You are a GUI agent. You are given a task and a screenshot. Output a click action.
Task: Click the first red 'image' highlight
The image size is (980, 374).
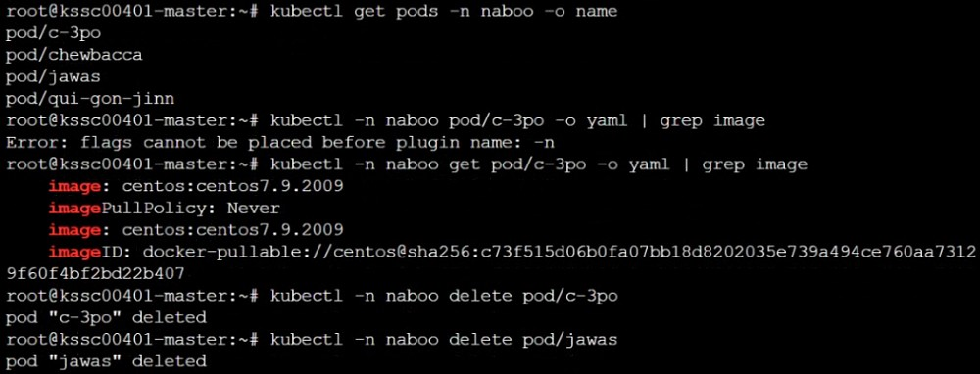(x=74, y=186)
